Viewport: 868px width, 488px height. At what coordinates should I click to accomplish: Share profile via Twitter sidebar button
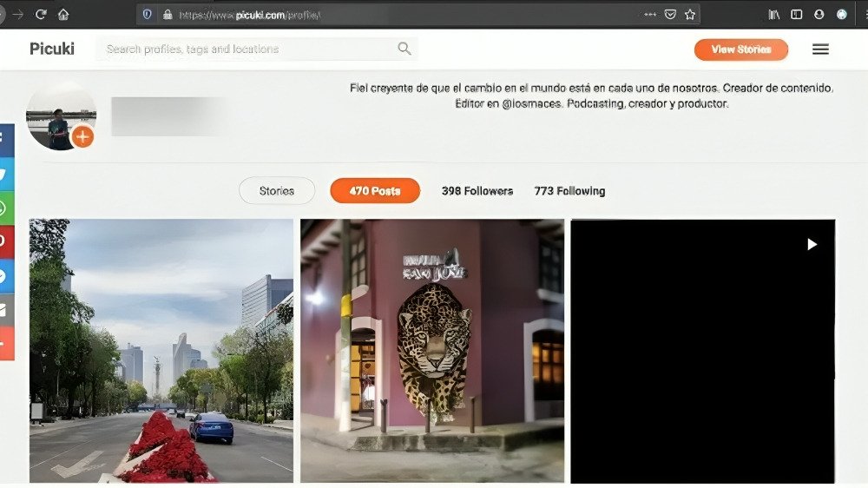click(6, 174)
